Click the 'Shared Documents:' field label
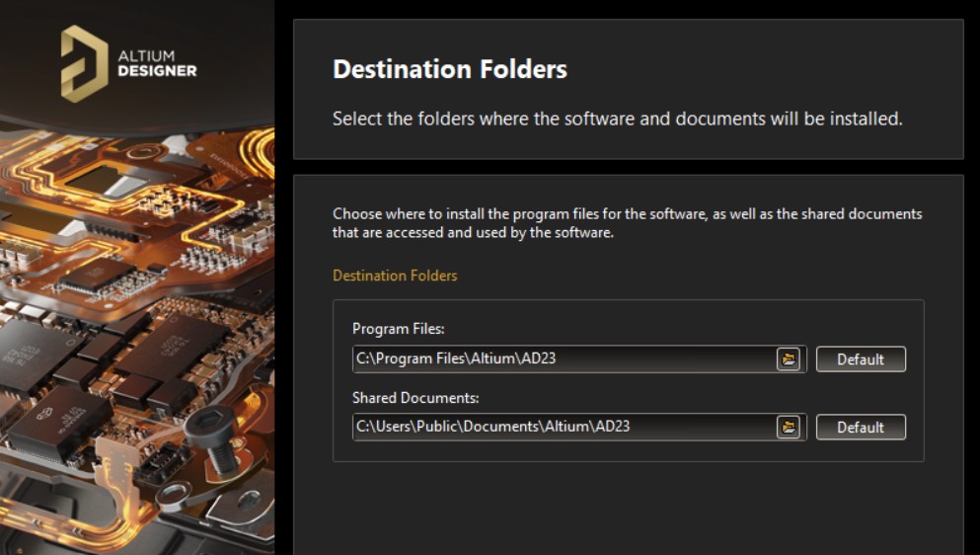 click(415, 398)
